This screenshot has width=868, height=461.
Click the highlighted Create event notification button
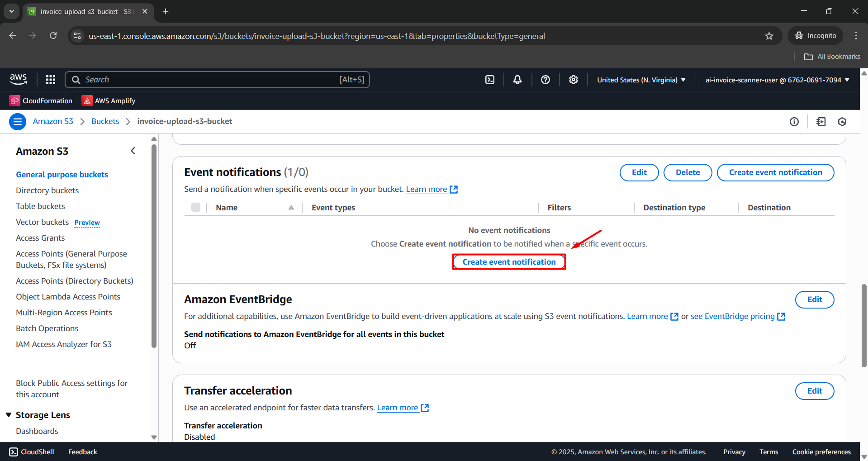click(x=509, y=262)
